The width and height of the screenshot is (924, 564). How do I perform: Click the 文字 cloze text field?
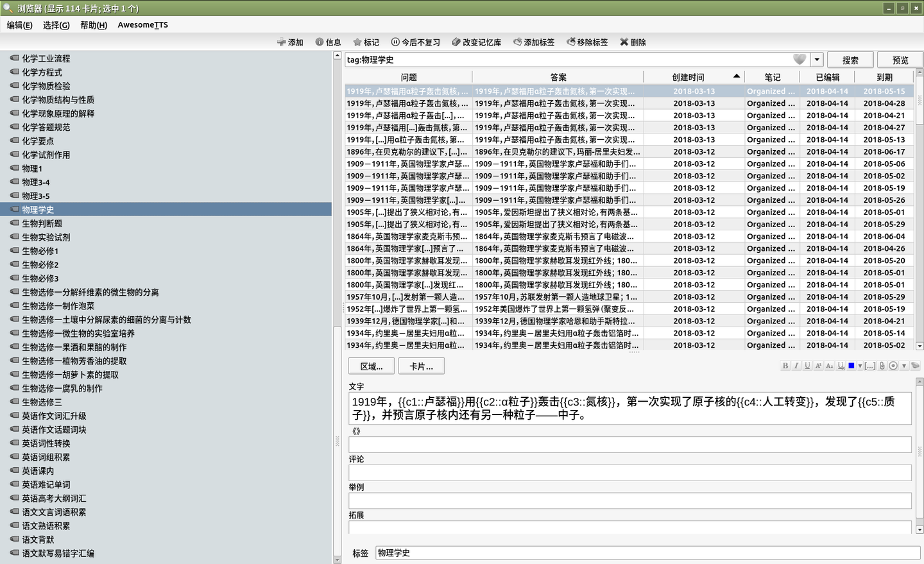pyautogui.click(x=630, y=408)
